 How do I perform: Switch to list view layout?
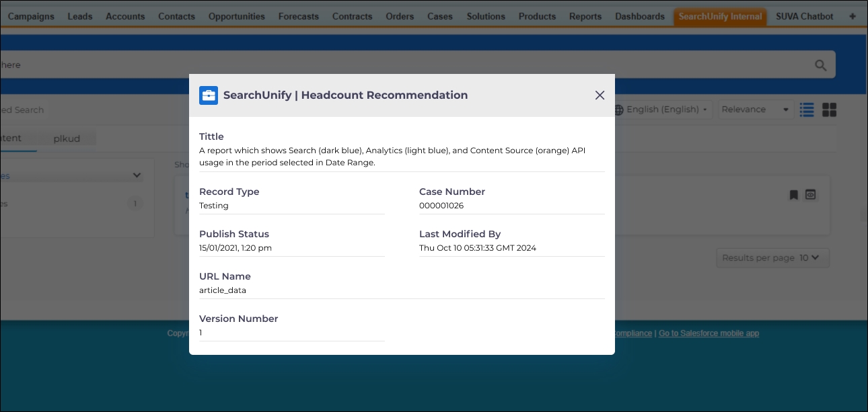(x=807, y=110)
